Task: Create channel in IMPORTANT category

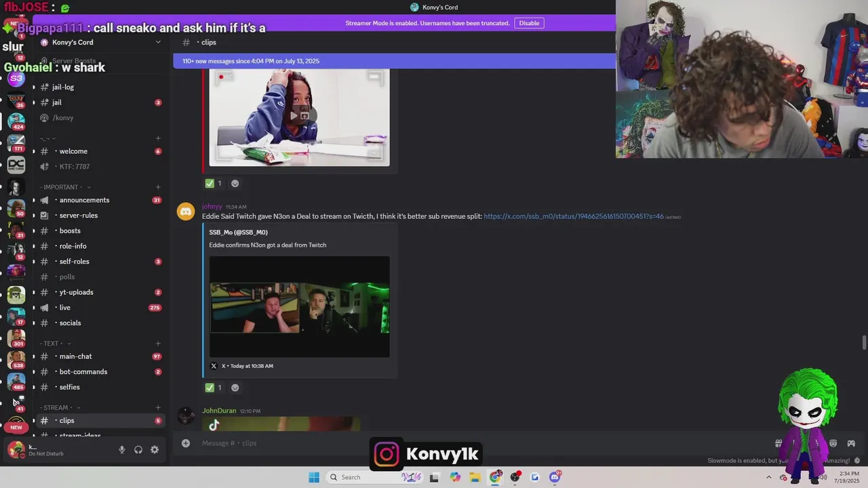Action: pyautogui.click(x=158, y=187)
